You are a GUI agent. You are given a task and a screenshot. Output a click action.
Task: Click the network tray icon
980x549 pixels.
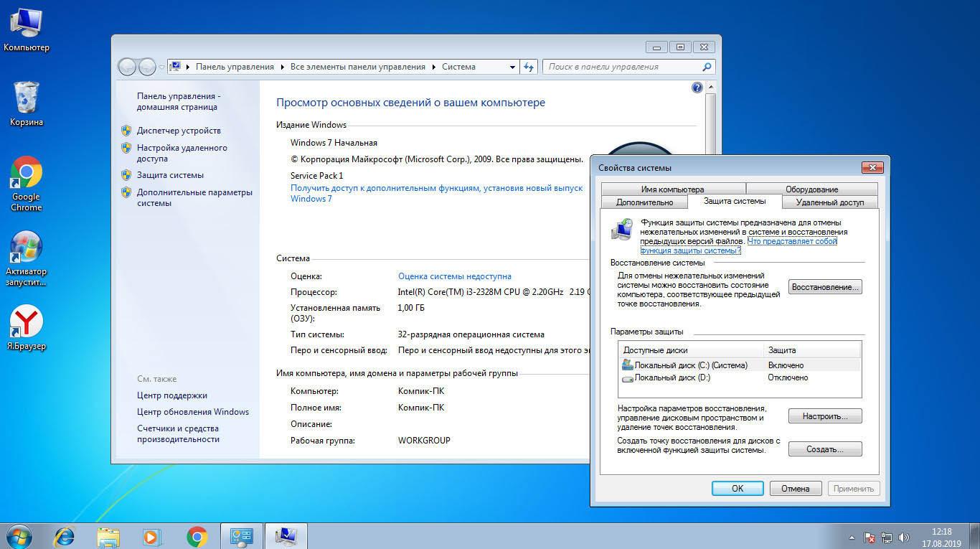[x=887, y=537]
